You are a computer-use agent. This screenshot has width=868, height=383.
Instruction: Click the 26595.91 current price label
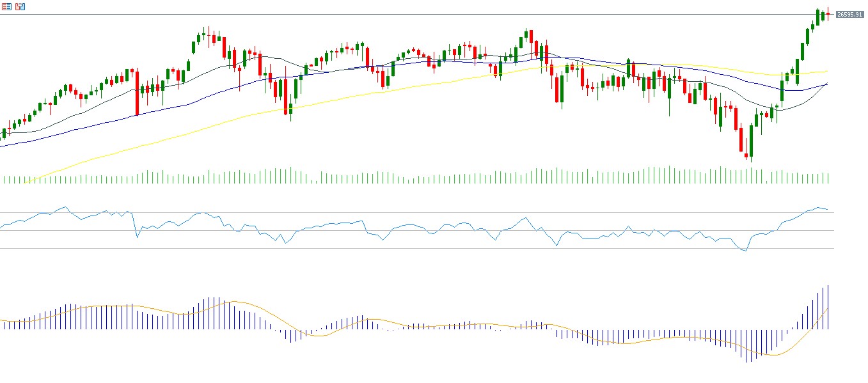[x=849, y=14]
